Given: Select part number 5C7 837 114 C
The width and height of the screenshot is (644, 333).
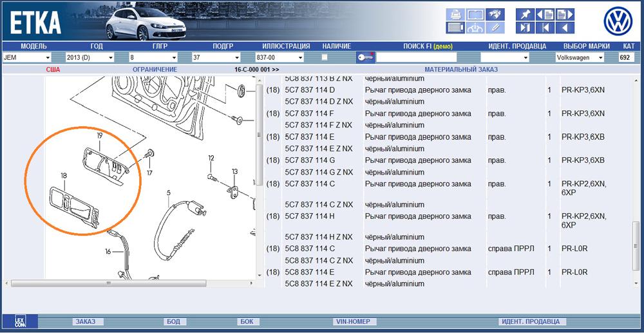Looking at the screenshot, I should pyautogui.click(x=310, y=184).
